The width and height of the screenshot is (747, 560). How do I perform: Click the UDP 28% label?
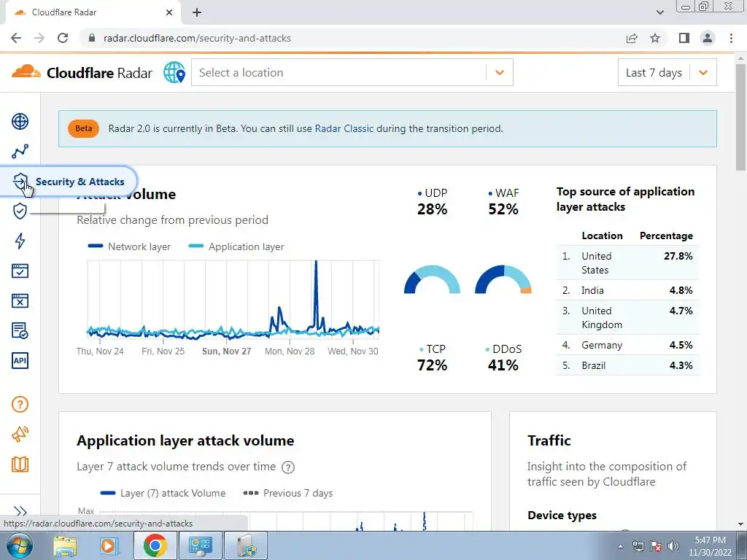432,201
